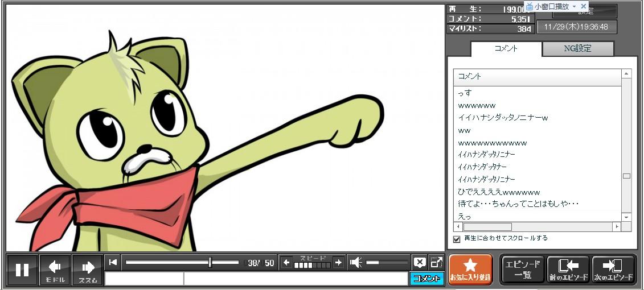Add to favorites with the orange star button
The image size is (644, 290).
click(x=470, y=269)
